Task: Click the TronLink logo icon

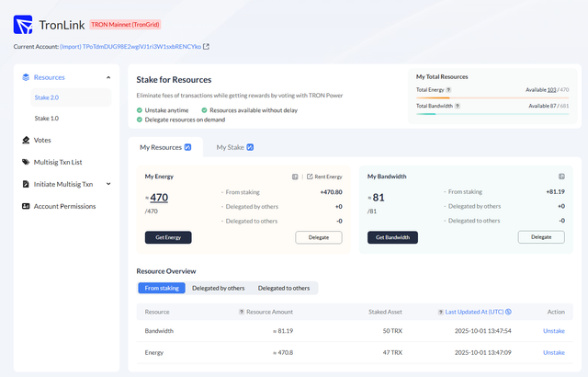Action: (x=25, y=24)
